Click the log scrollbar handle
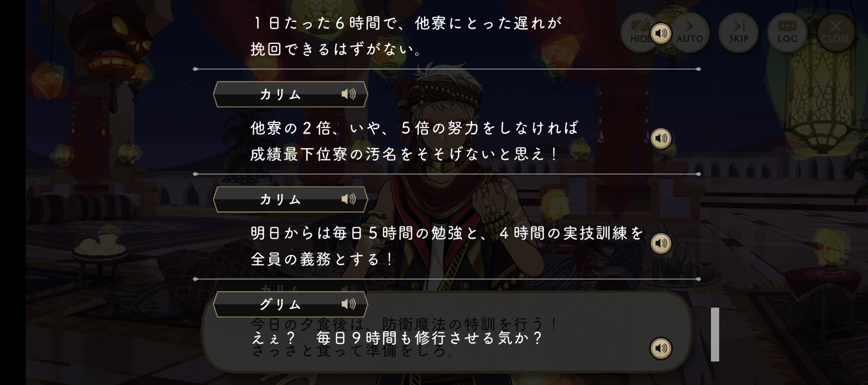Viewport: 868px width, 385px height. (715, 334)
